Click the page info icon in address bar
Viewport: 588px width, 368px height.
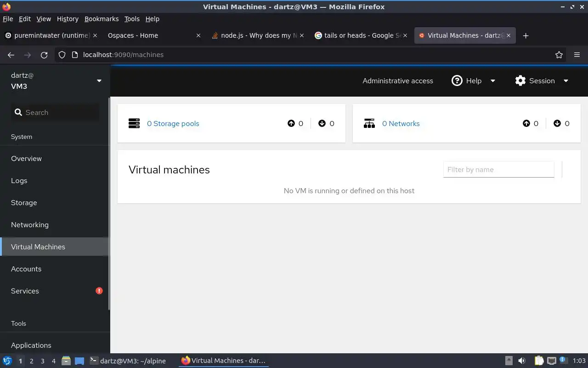coord(75,55)
